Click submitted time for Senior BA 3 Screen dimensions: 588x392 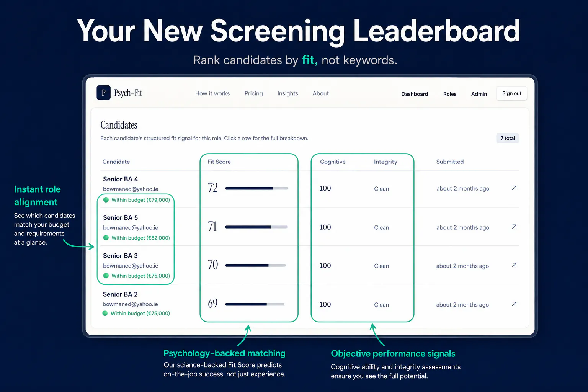(462, 266)
